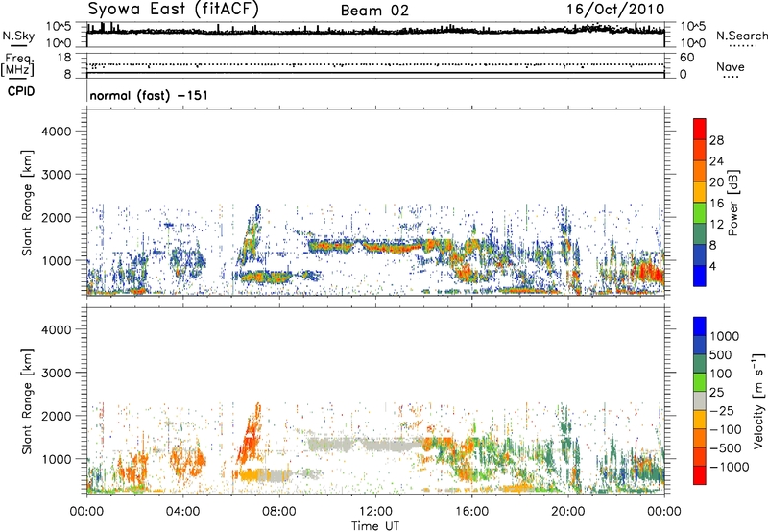Click the "CPID" row label
The image size is (768, 532).
coord(21,91)
